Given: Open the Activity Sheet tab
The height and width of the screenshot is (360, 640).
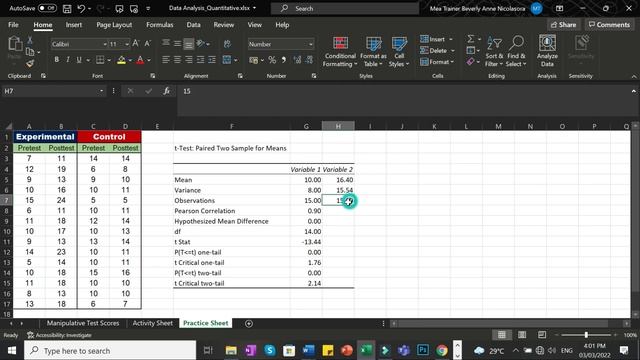Looking at the screenshot, I should pos(153,323).
